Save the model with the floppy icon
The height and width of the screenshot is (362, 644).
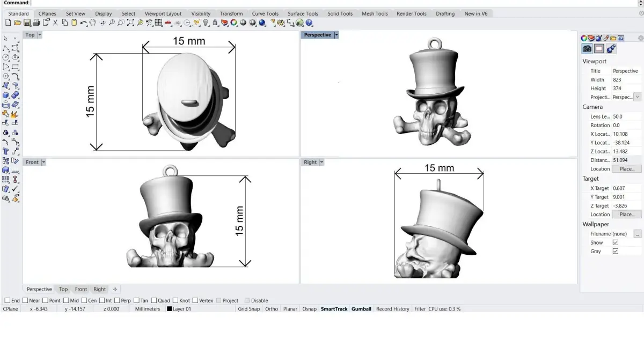pos(27,23)
